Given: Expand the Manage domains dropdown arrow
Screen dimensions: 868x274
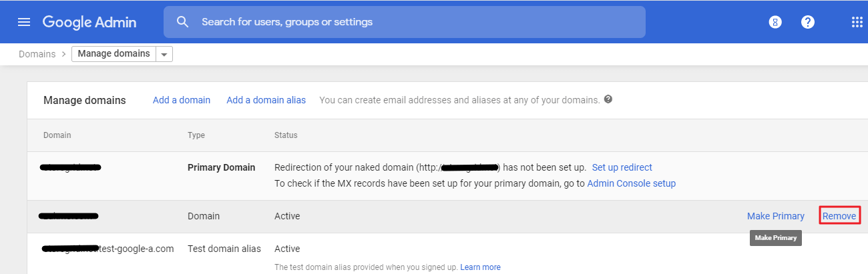Looking at the screenshot, I should (164, 54).
